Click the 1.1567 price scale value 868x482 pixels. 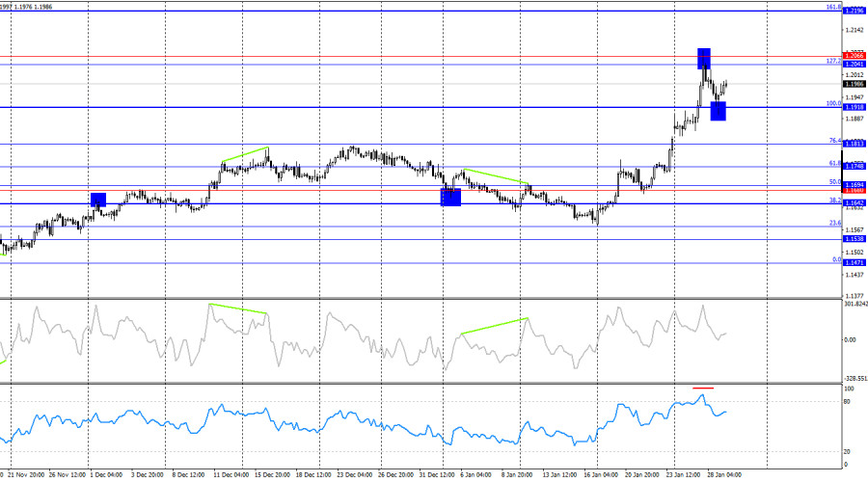(x=854, y=229)
